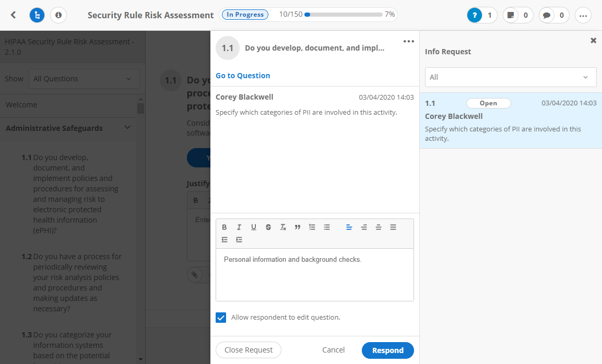The width and height of the screenshot is (602, 364).
Task: Select the strikethrough formatting icon
Action: click(x=268, y=227)
